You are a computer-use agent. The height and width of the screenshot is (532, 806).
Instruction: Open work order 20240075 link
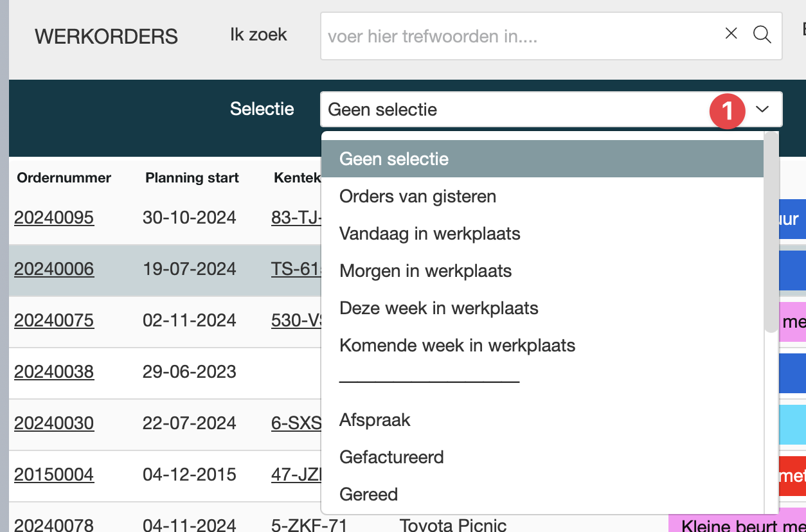tap(54, 321)
